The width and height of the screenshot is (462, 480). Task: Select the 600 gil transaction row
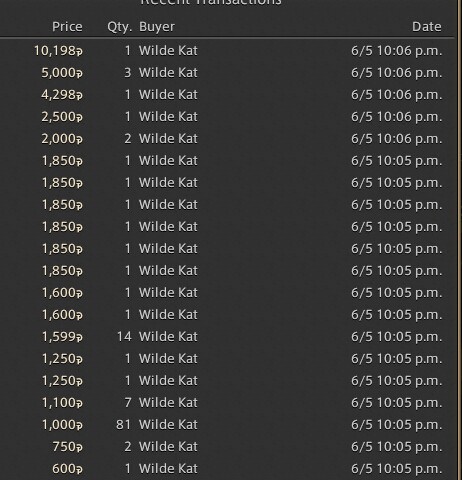click(227, 469)
